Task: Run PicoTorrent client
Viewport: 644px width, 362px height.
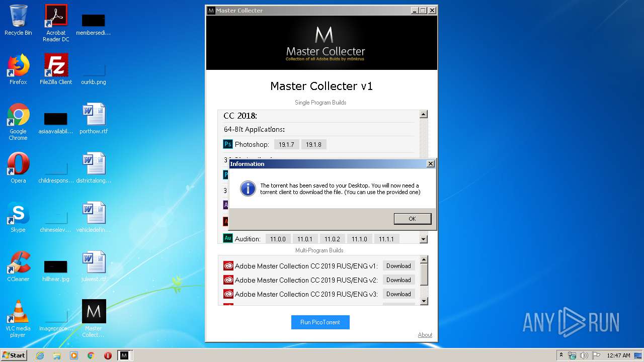Action: (320, 322)
